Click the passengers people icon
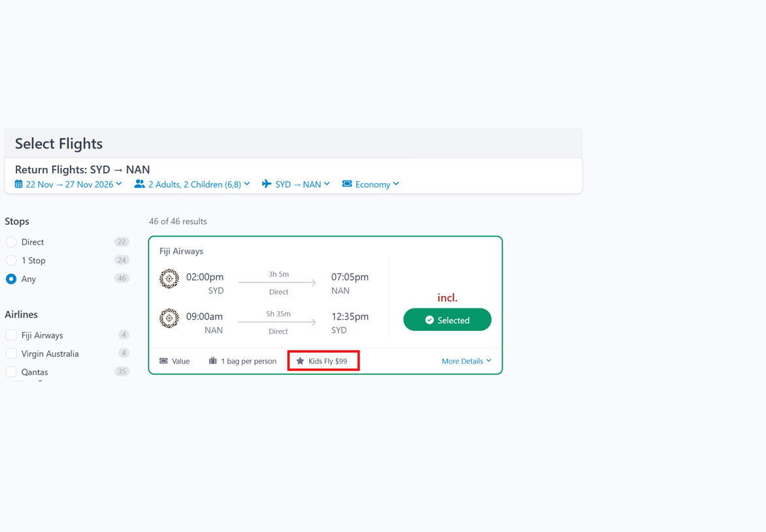766x532 pixels. pos(139,184)
